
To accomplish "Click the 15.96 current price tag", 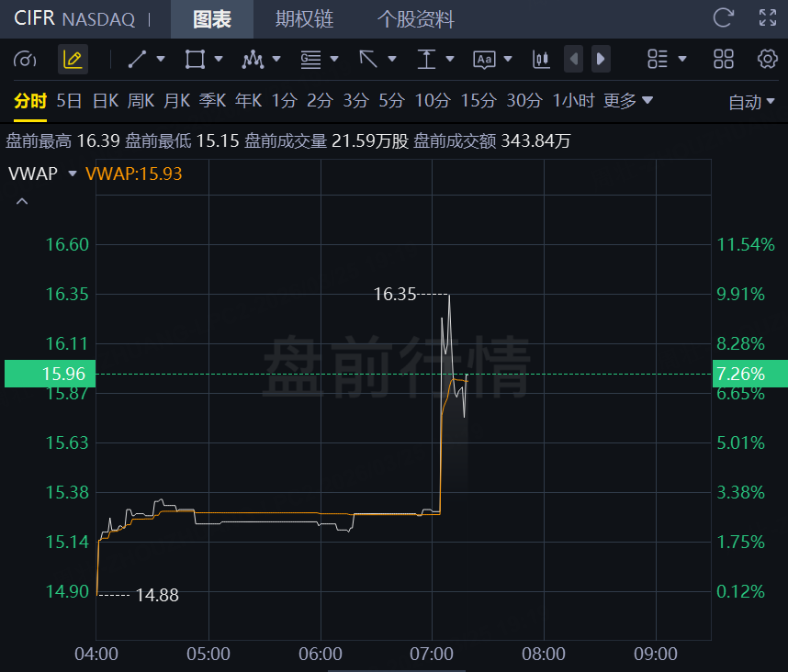I will pyautogui.click(x=50, y=374).
